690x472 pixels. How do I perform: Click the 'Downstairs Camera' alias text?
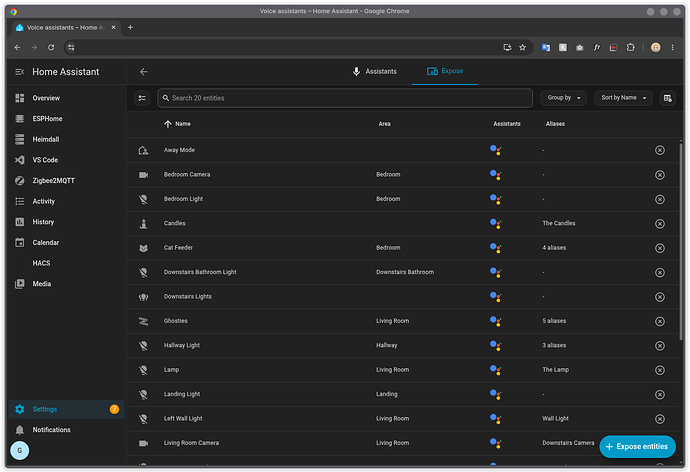[x=568, y=443]
